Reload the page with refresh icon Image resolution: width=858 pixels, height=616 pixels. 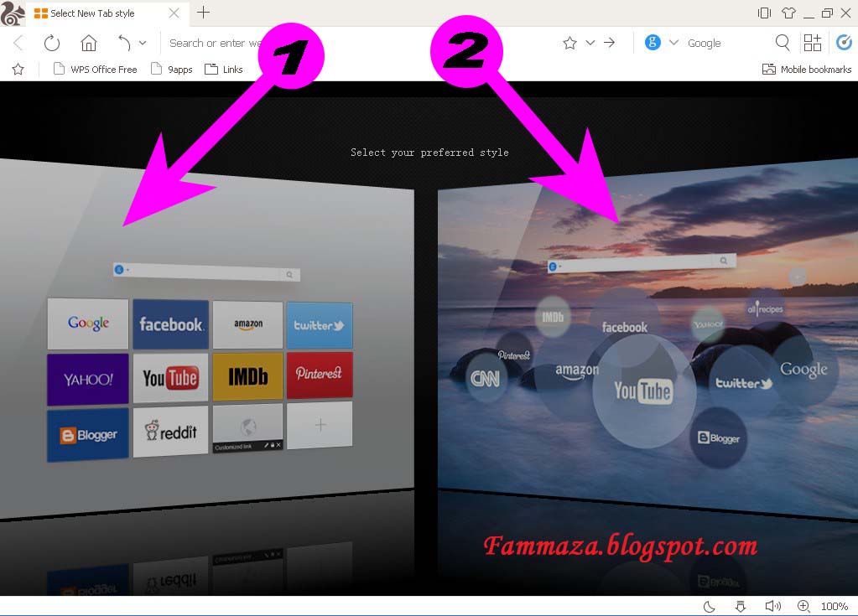(x=52, y=44)
